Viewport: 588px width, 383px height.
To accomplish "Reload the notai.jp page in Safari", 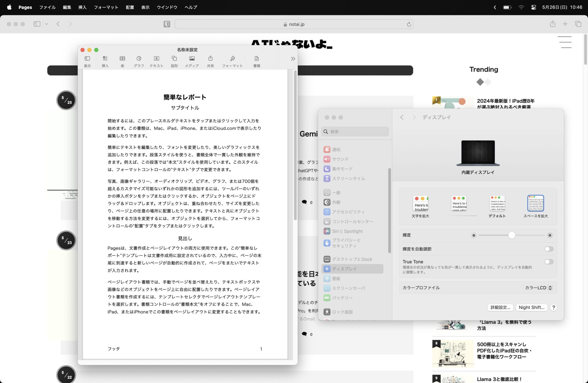I will click(409, 24).
